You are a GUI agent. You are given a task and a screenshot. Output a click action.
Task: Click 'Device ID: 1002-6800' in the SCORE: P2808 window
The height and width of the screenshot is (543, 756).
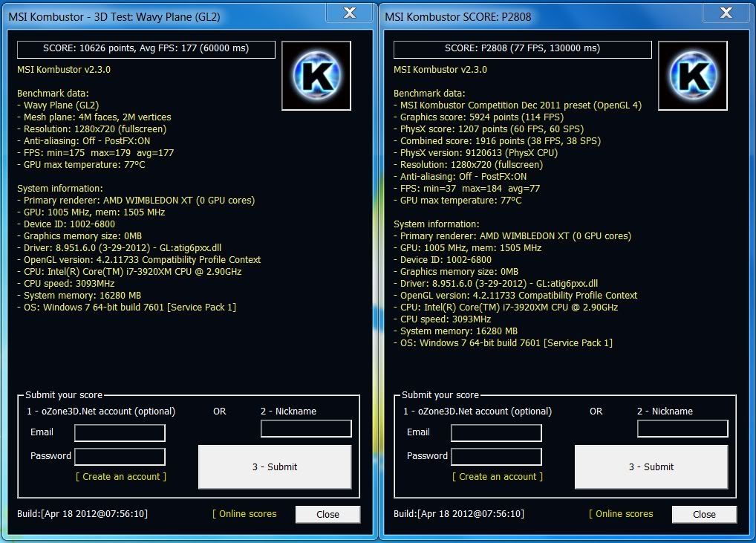click(443, 260)
